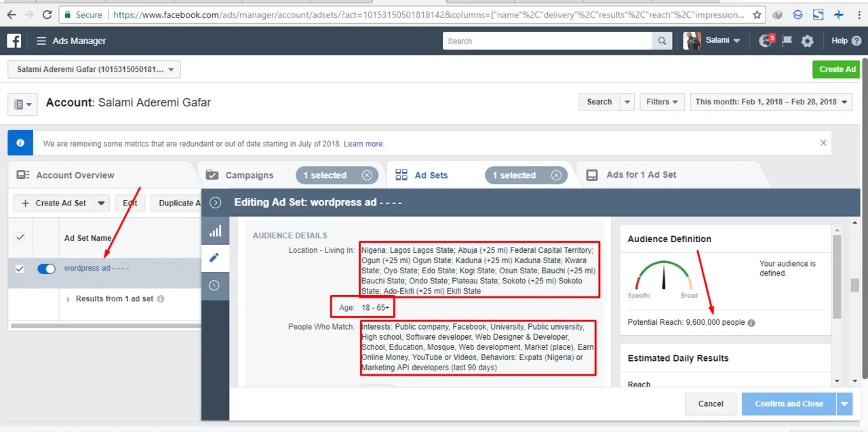The width and height of the screenshot is (868, 432).
Task: Click the magnifier search button in header
Action: tap(663, 41)
